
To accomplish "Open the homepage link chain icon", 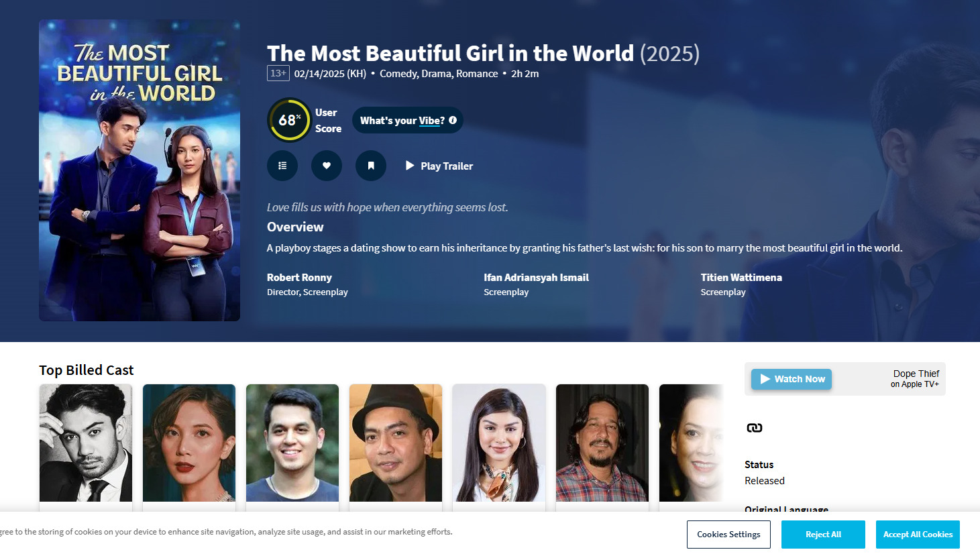I will pyautogui.click(x=755, y=428).
